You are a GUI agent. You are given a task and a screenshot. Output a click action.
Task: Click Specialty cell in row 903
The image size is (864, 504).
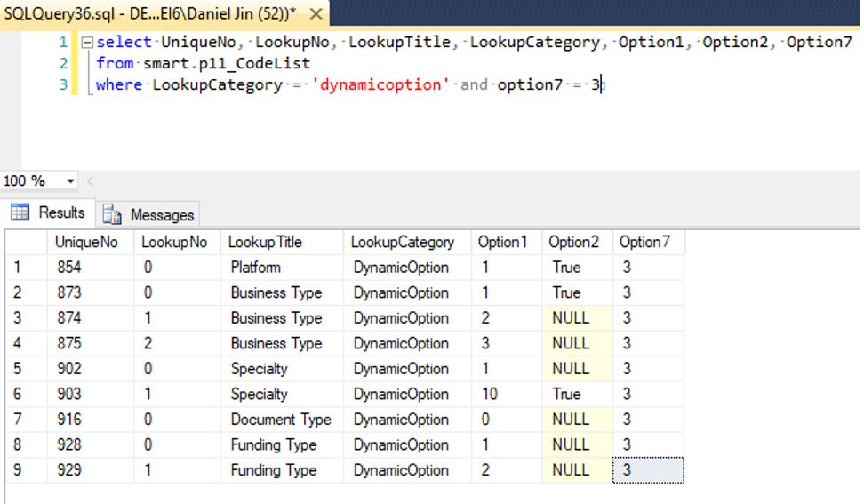tap(282, 394)
